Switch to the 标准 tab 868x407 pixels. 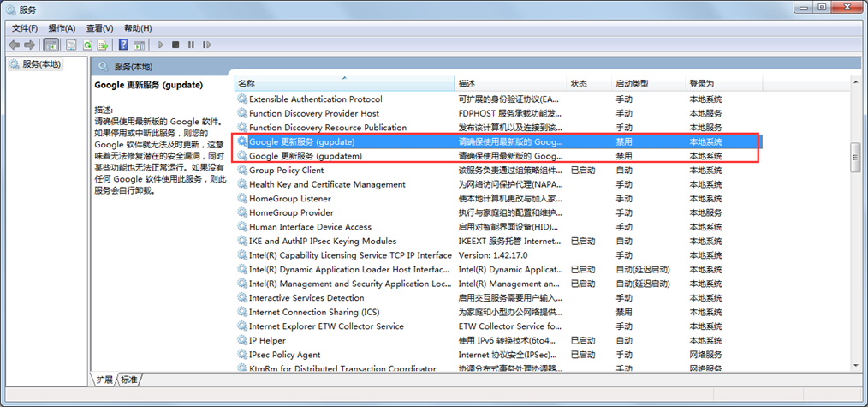pos(129,380)
